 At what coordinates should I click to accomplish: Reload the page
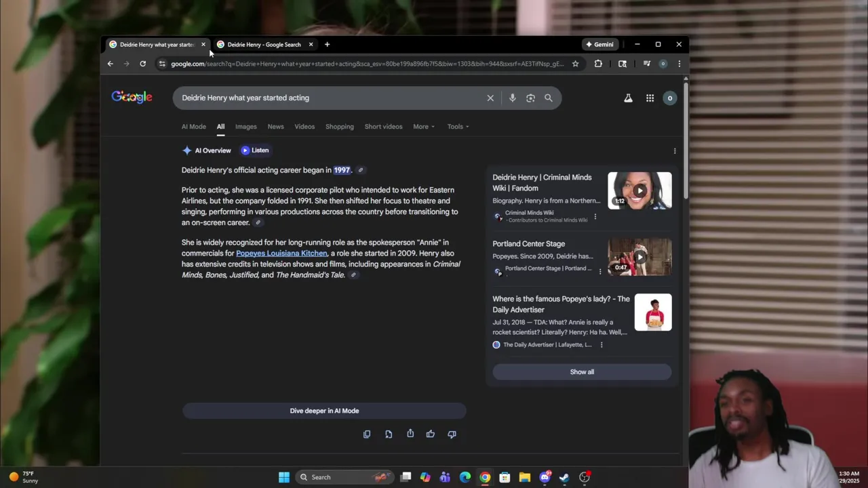click(x=142, y=64)
